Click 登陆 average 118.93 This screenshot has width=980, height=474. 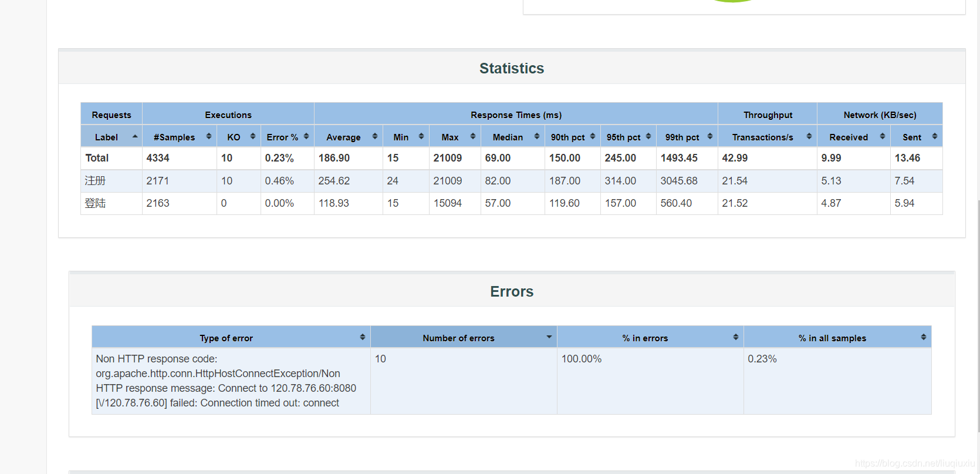(x=333, y=203)
